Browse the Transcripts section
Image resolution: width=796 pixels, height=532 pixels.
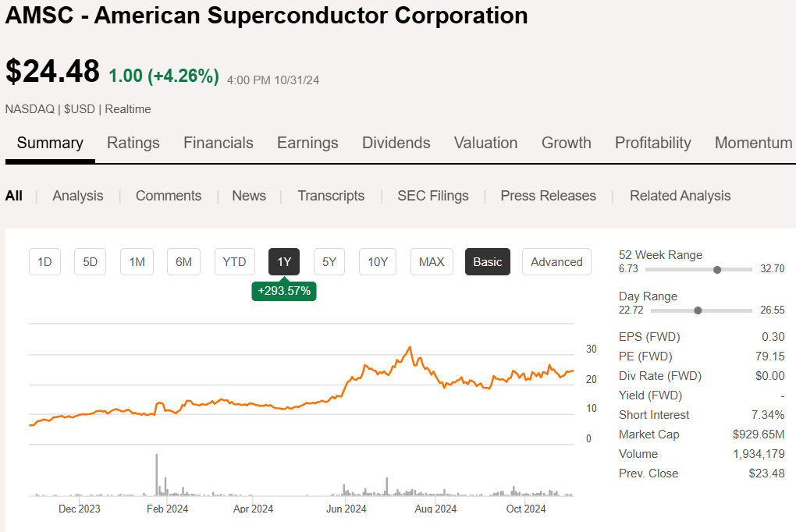pos(331,196)
